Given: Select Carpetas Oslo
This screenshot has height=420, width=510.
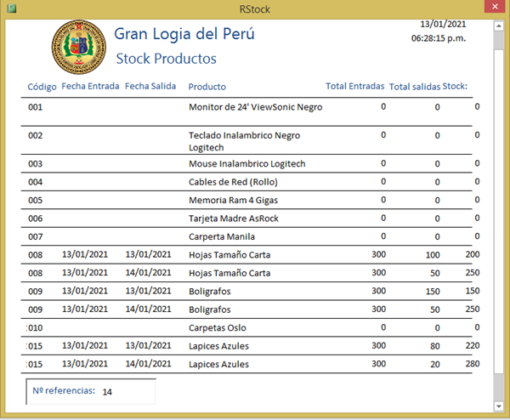Looking at the screenshot, I should [218, 327].
